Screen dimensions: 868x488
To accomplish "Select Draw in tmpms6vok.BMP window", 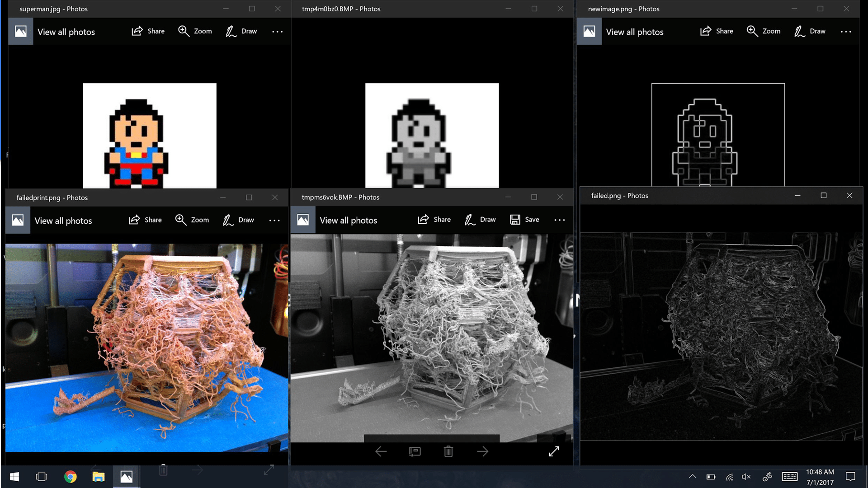I will coord(480,220).
